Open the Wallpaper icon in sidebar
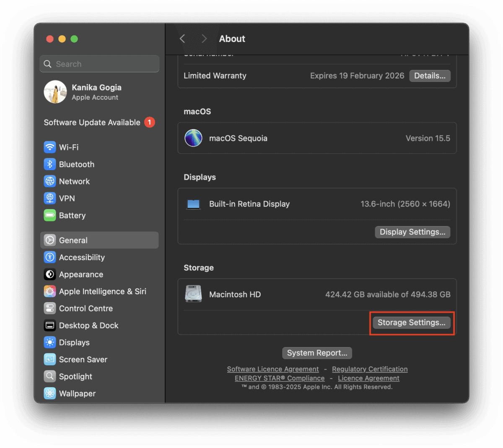 pyautogui.click(x=50, y=394)
